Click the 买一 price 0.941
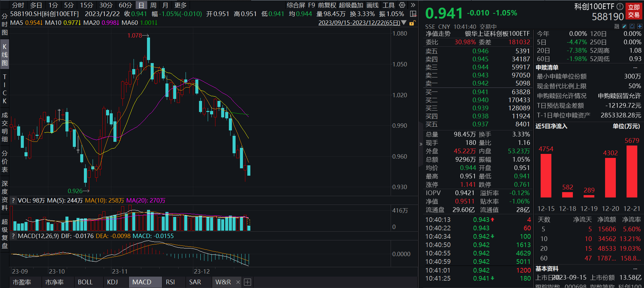The width and height of the screenshot is (644, 288). click(480, 92)
